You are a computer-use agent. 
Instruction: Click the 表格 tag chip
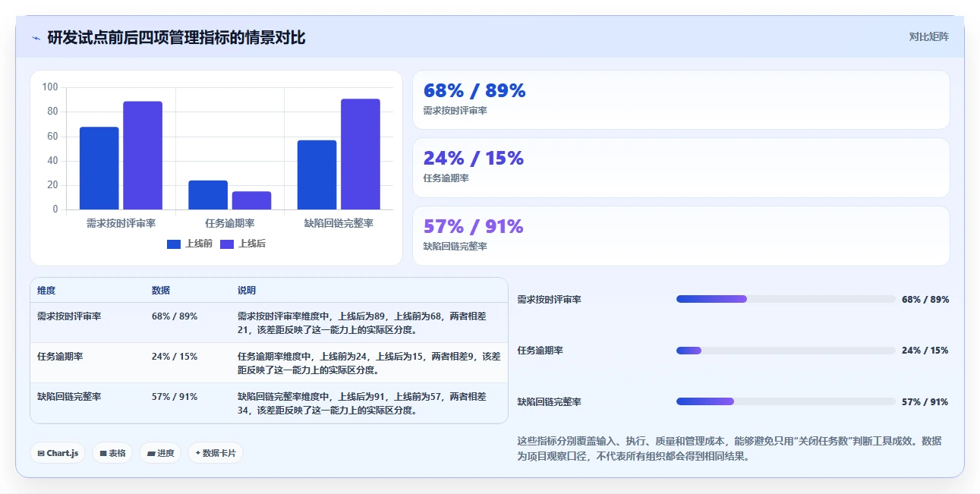112,453
